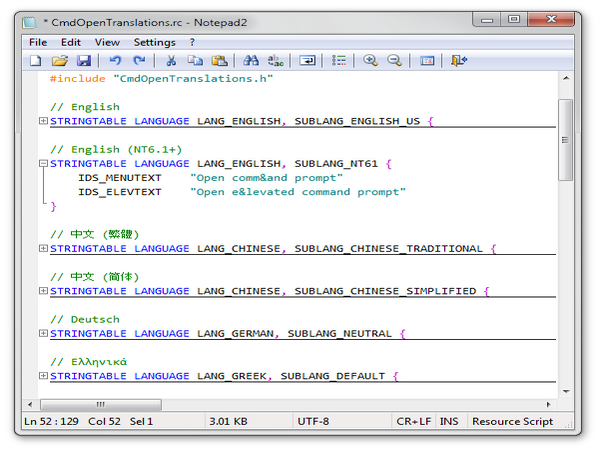
Task: Click the IDS_ELEVTEXT identifier
Action: click(x=120, y=192)
